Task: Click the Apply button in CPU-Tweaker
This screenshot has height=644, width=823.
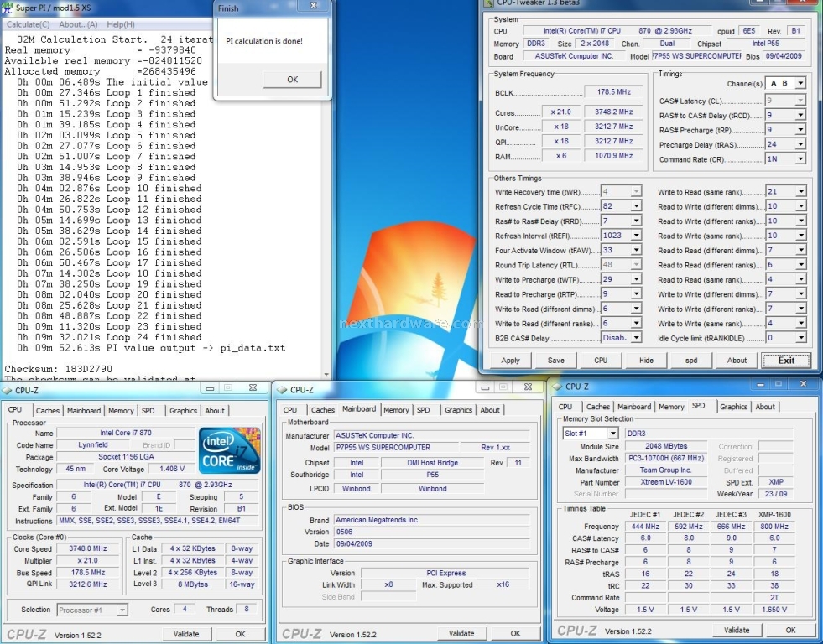Action: pyautogui.click(x=510, y=361)
